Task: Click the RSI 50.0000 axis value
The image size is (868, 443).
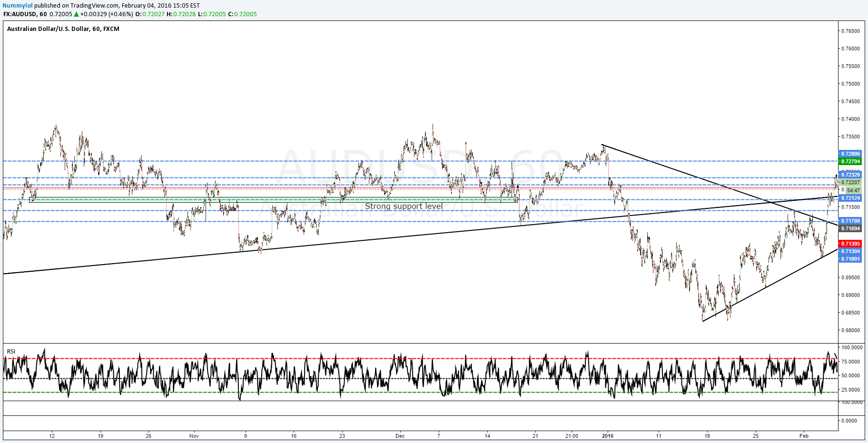Action: pos(850,375)
